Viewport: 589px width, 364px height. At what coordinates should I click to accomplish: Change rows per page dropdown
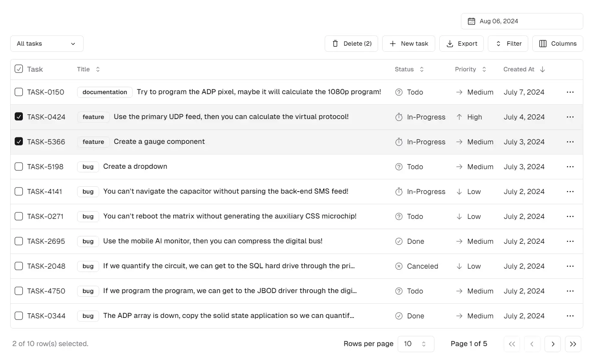click(415, 344)
